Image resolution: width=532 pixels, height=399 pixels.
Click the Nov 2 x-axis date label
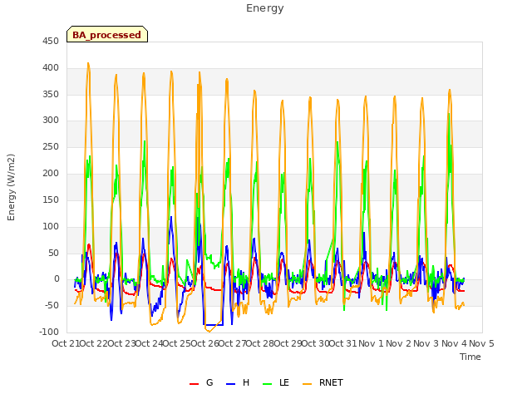tap(398, 343)
